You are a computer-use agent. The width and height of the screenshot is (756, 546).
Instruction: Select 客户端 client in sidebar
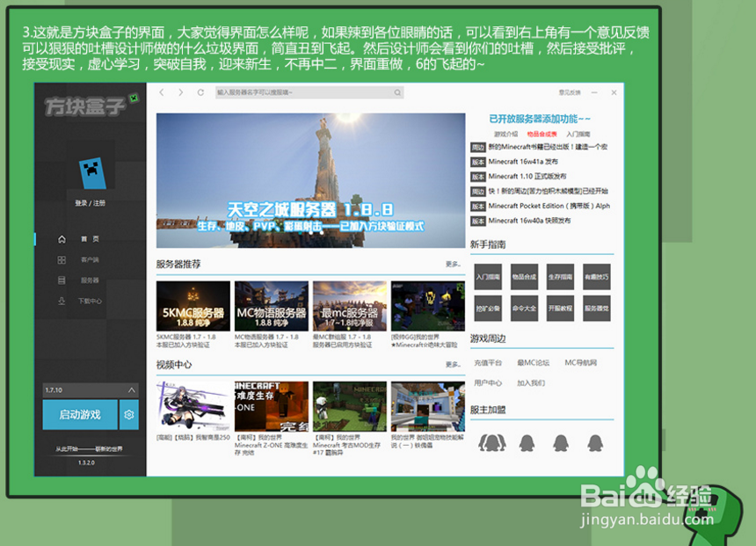(x=91, y=260)
